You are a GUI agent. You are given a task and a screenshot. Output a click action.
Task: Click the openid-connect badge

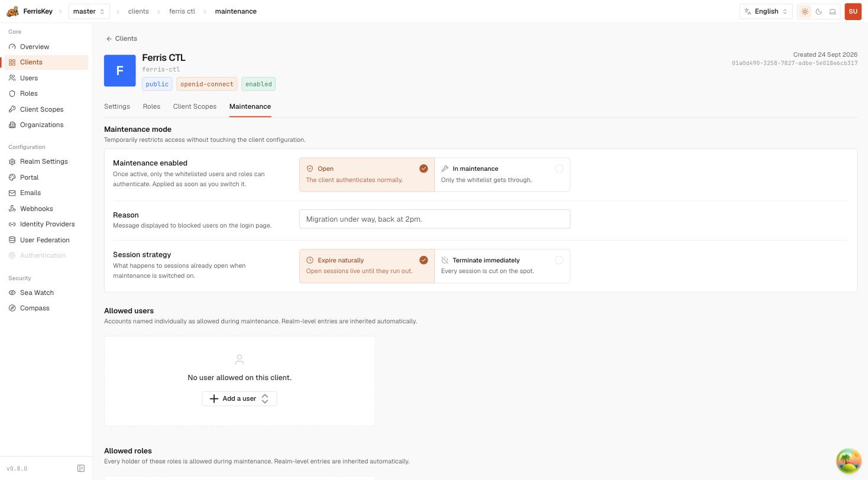pos(207,84)
